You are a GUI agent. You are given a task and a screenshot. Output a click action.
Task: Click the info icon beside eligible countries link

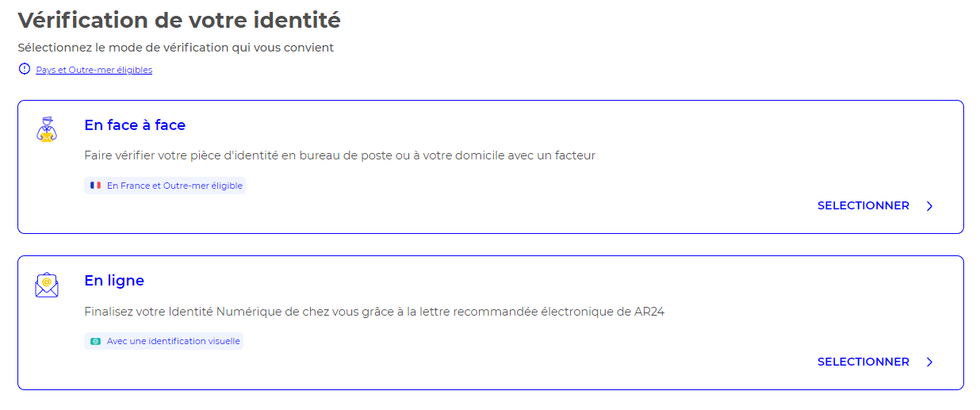click(24, 69)
